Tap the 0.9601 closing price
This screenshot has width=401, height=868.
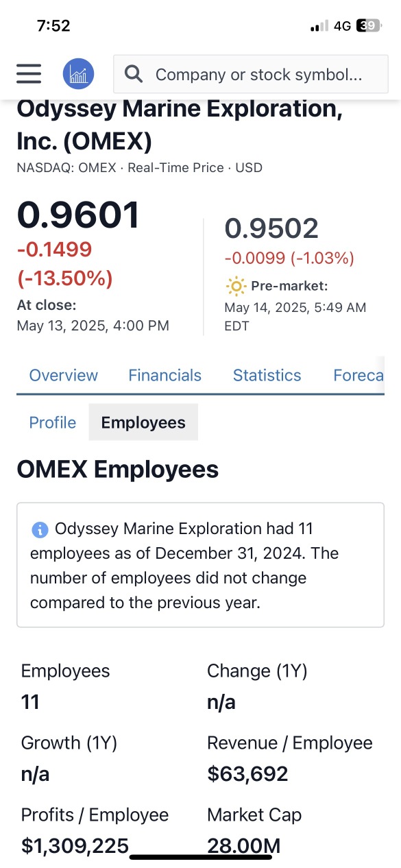pos(78,215)
